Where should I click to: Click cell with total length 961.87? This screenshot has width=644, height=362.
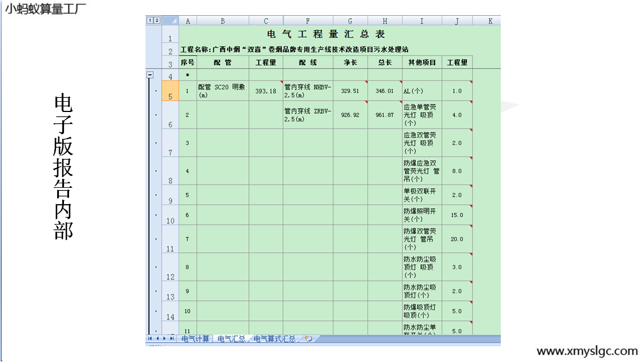(x=384, y=115)
